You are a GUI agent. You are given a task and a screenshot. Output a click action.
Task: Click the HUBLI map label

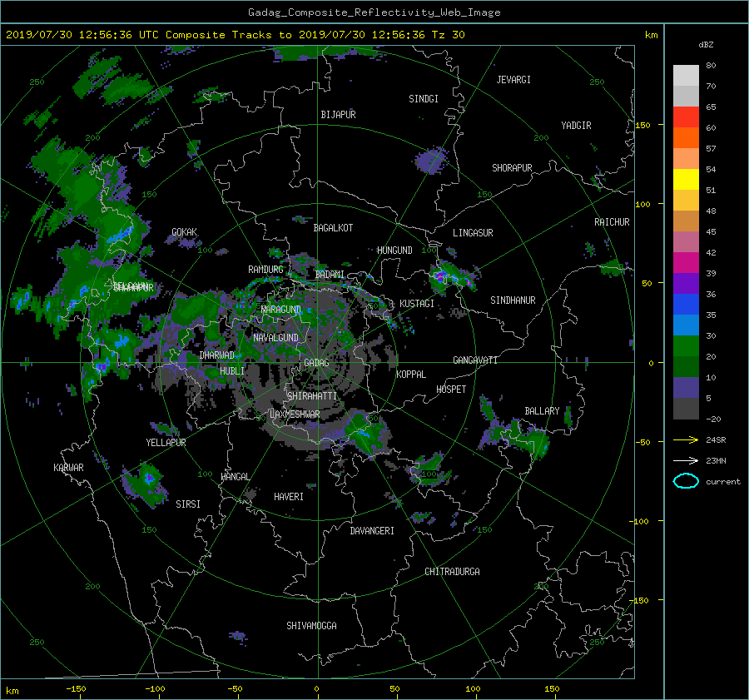pyautogui.click(x=232, y=371)
